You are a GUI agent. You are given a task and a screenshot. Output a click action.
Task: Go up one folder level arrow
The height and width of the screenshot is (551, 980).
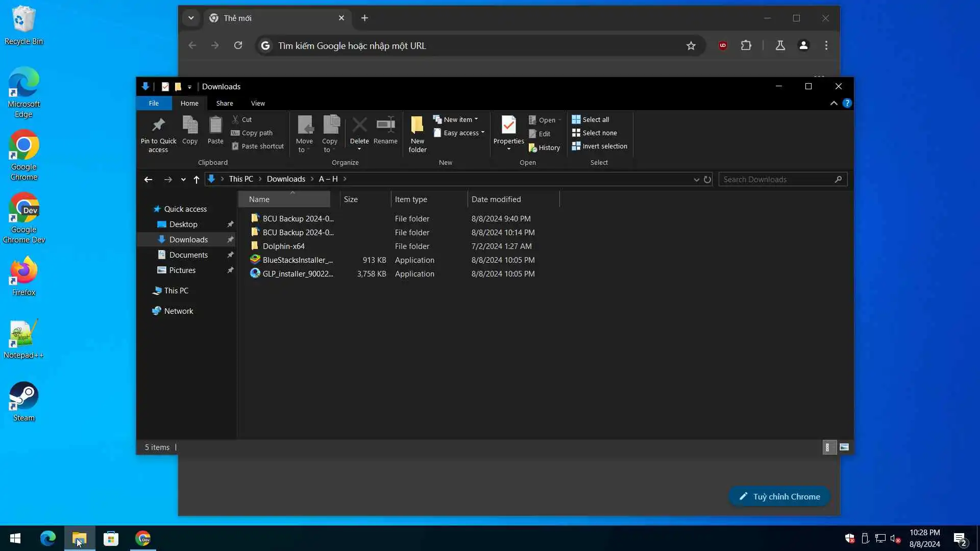click(x=197, y=180)
